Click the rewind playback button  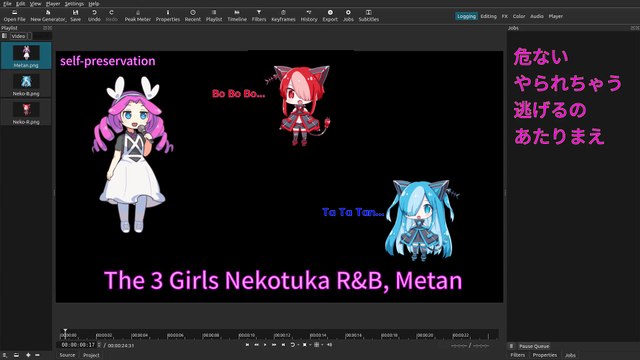tap(256, 345)
